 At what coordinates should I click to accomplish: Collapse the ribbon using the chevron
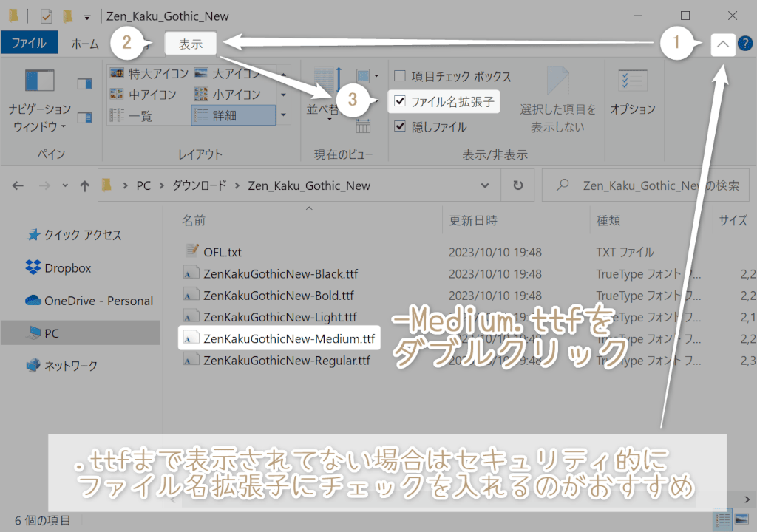click(722, 43)
